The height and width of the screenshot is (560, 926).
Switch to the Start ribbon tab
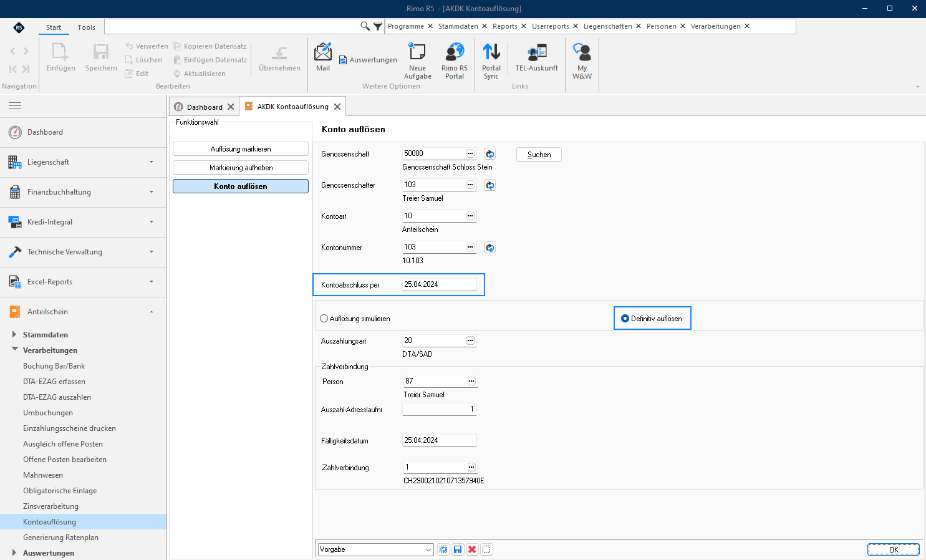pos(54,27)
